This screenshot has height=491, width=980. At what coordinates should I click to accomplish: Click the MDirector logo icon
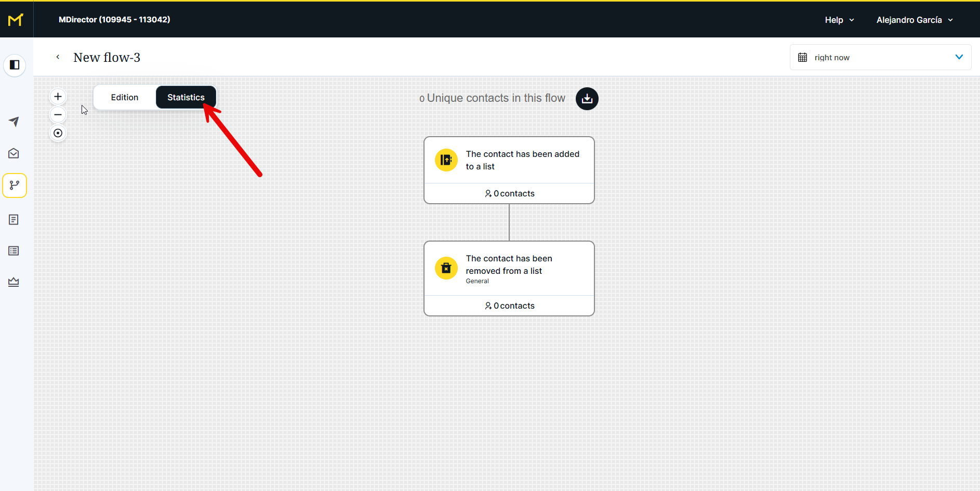[16, 20]
